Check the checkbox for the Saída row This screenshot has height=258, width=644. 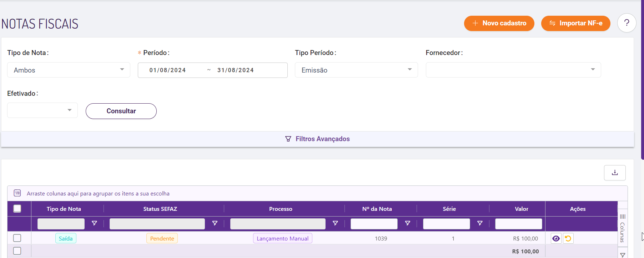click(17, 238)
